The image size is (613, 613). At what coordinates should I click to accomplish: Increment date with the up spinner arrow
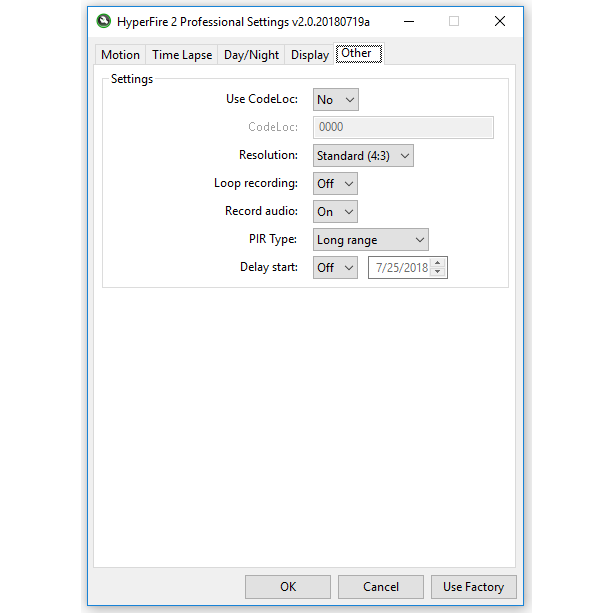(x=437, y=263)
